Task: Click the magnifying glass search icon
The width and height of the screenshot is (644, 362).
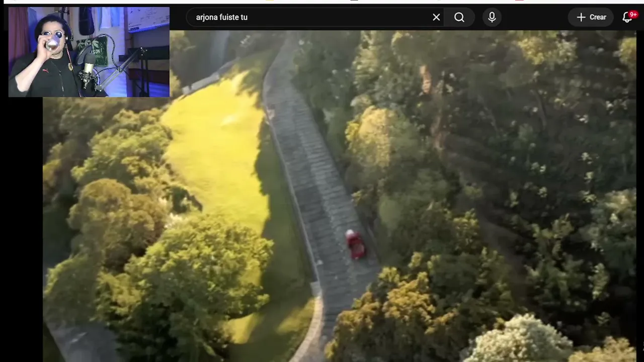Action: point(459,17)
